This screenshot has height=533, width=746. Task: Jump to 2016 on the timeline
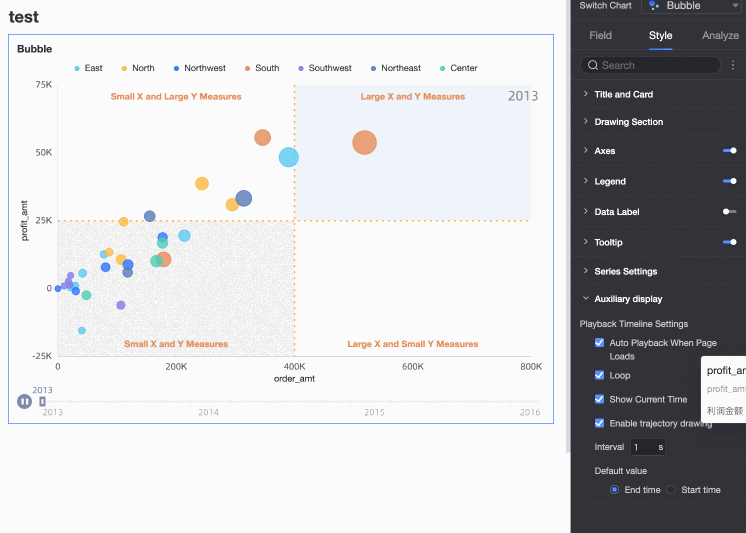[x=530, y=412]
